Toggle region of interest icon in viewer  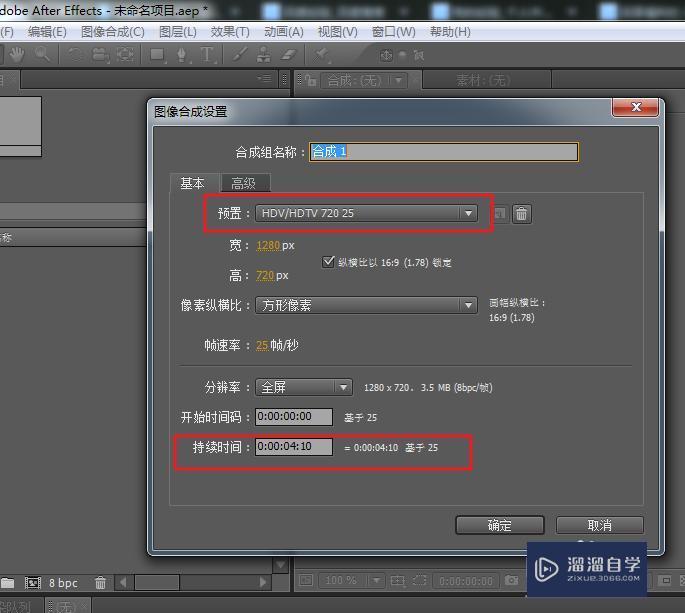pyautogui.click(x=419, y=580)
